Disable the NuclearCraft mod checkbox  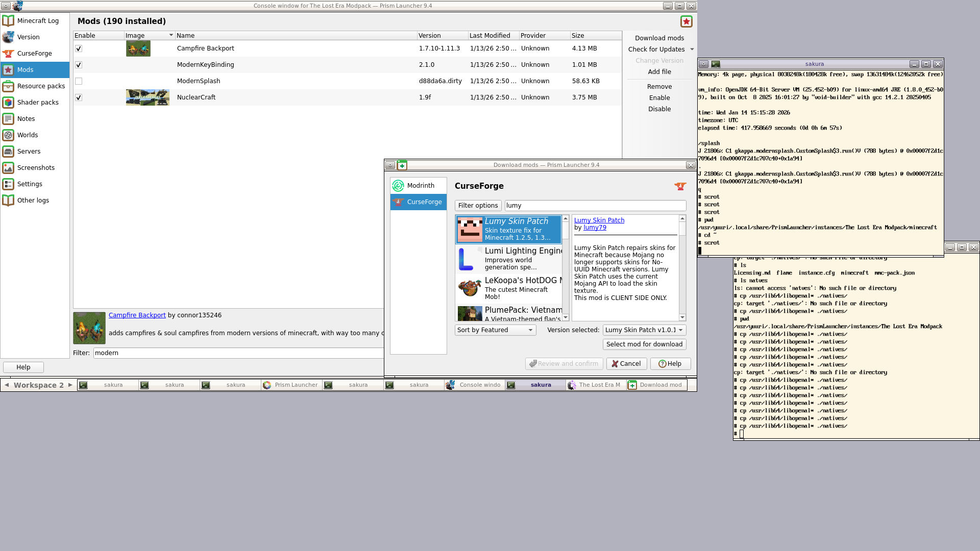[x=79, y=97]
